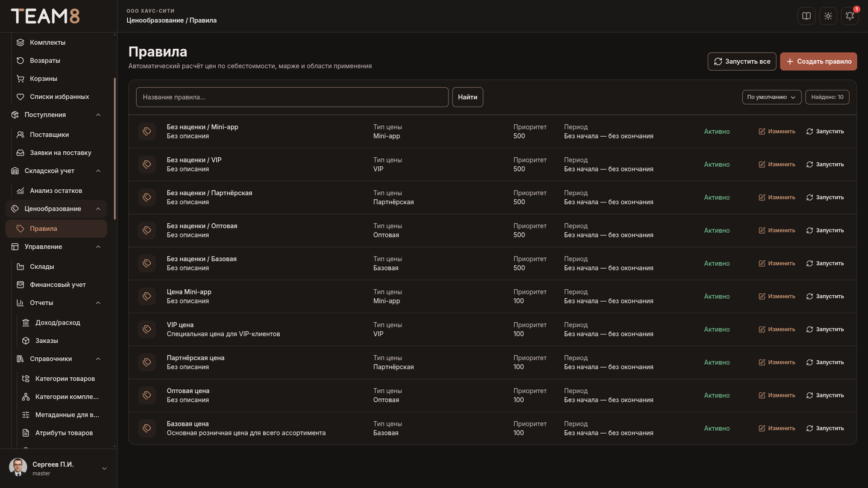
Task: Open the Сергеев П.И. user avatar
Action: pyautogui.click(x=18, y=468)
